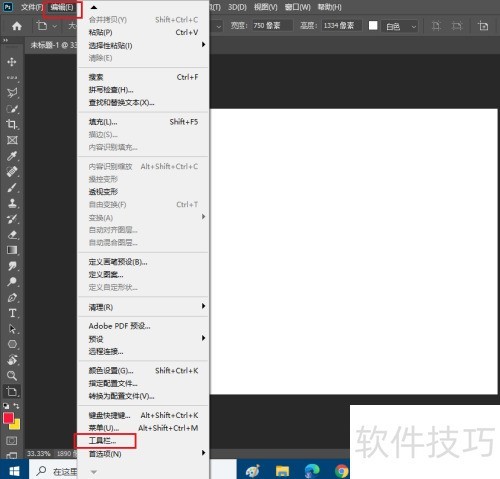Choose 搜索 menu entry
Screen dimensions: 500x479
click(x=143, y=77)
